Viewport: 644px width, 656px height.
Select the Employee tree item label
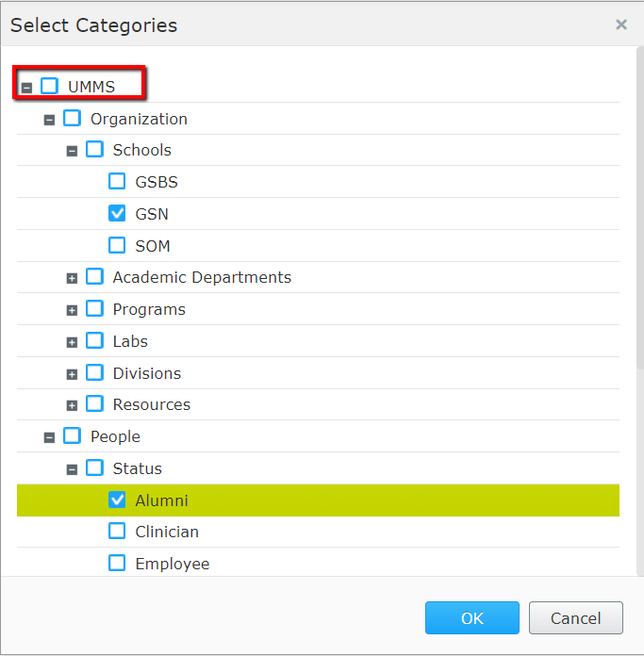click(x=172, y=564)
